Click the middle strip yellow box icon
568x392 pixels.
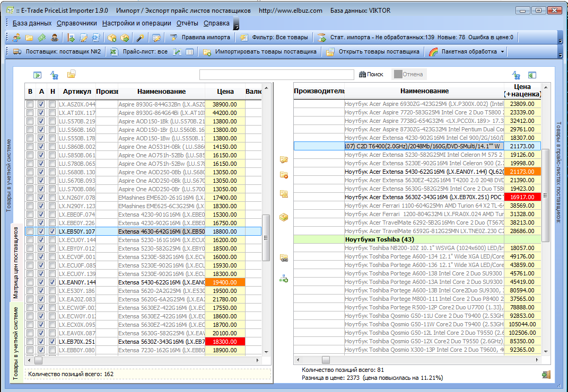pos(284,217)
